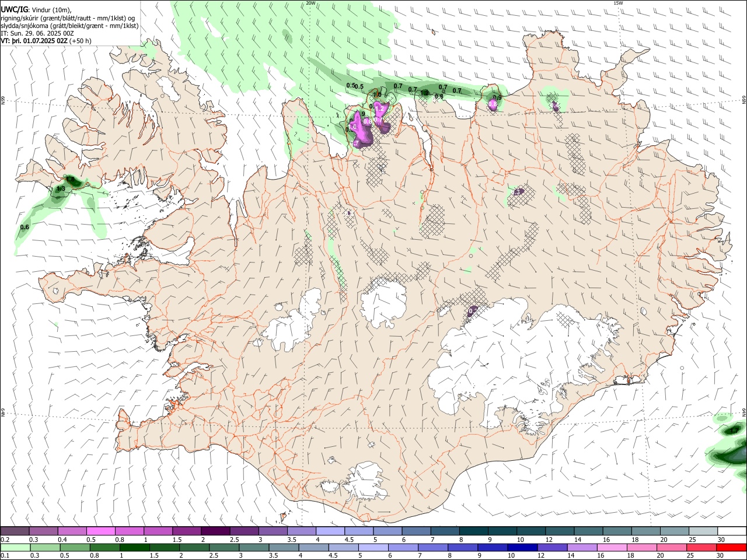The width and height of the screenshot is (747, 560).
Task: Pick darkest purple upper swatch between 2 and 2.5
Action: pyautogui.click(x=215, y=531)
